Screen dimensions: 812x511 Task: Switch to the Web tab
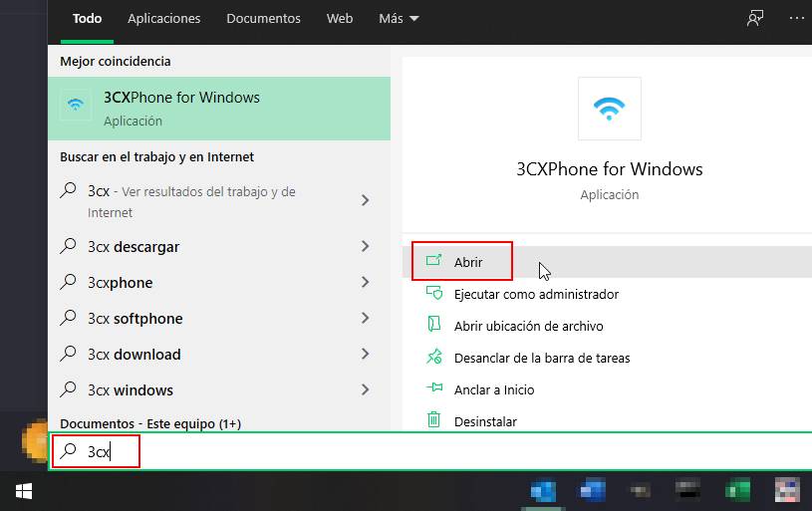coord(339,19)
